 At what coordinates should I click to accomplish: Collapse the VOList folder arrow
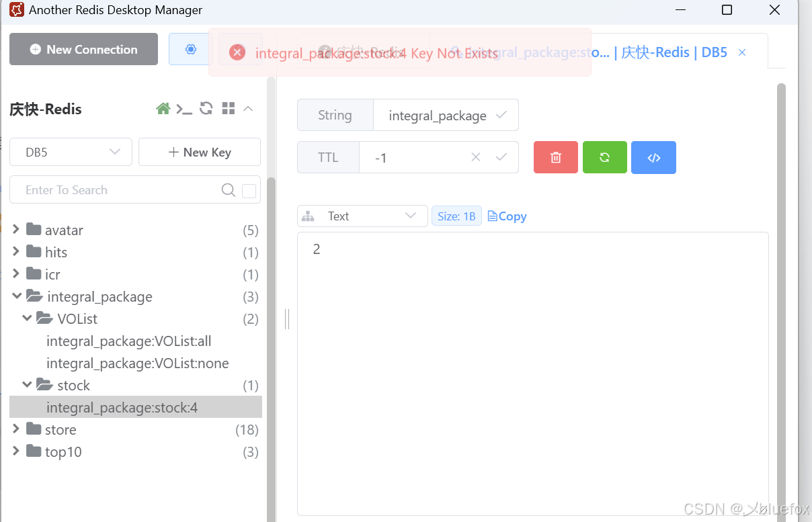click(x=27, y=318)
